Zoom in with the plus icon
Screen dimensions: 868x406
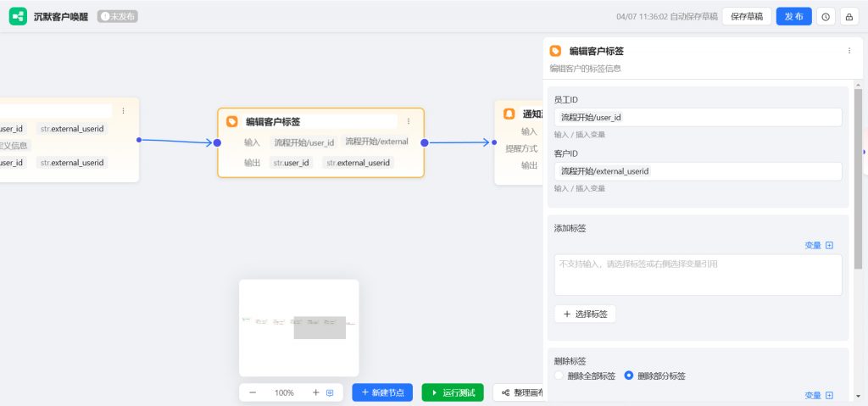[x=315, y=392]
